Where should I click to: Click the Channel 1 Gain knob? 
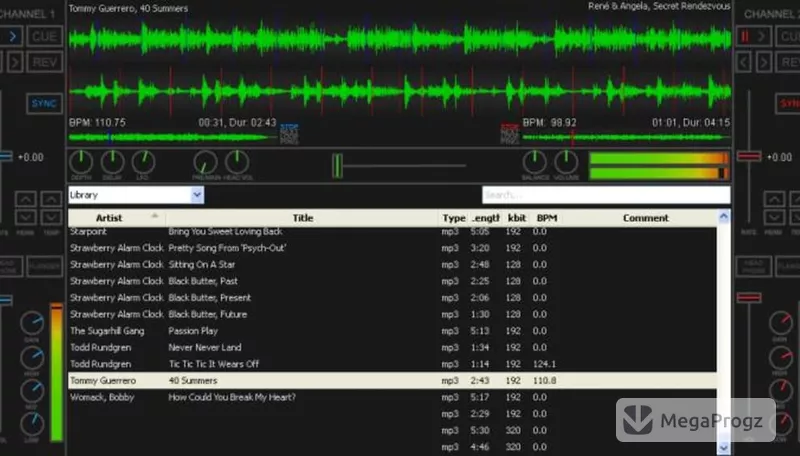coord(32,323)
